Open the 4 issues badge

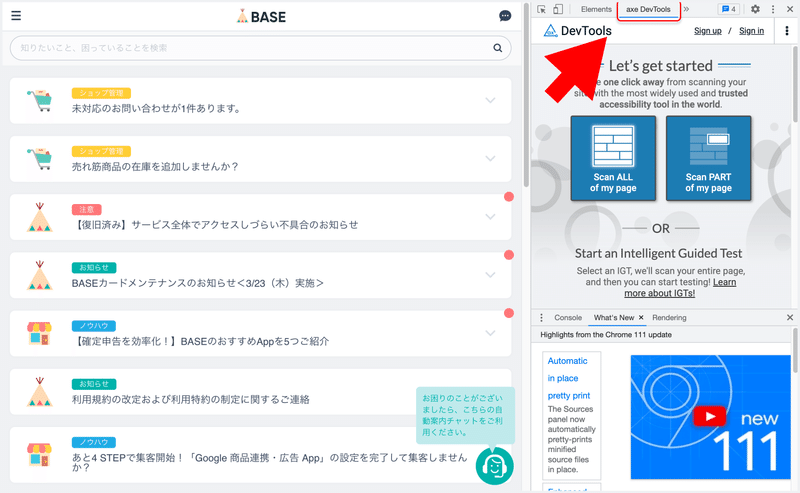click(x=729, y=9)
